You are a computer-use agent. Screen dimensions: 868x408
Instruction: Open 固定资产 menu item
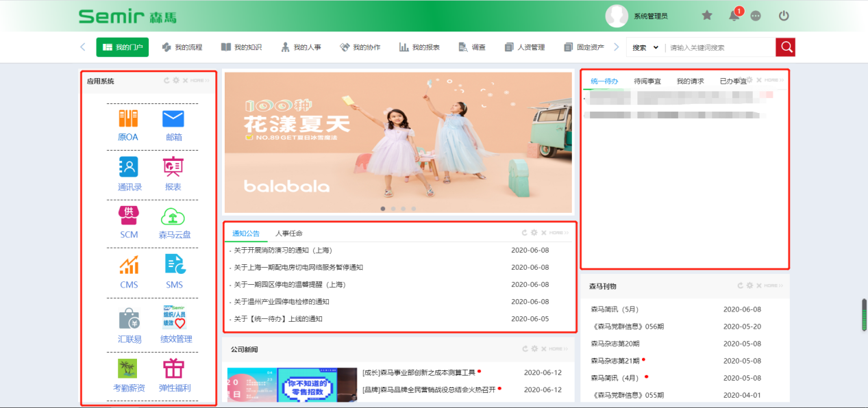point(584,47)
